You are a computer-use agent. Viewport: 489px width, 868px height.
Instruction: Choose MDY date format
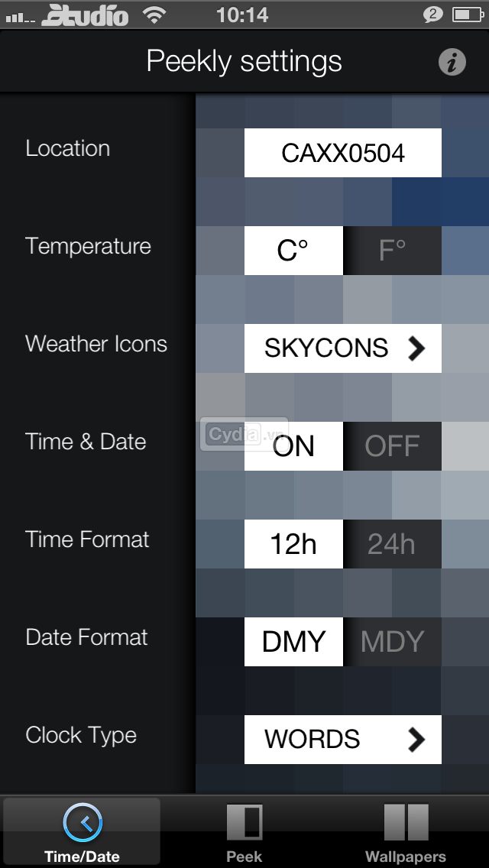point(392,642)
